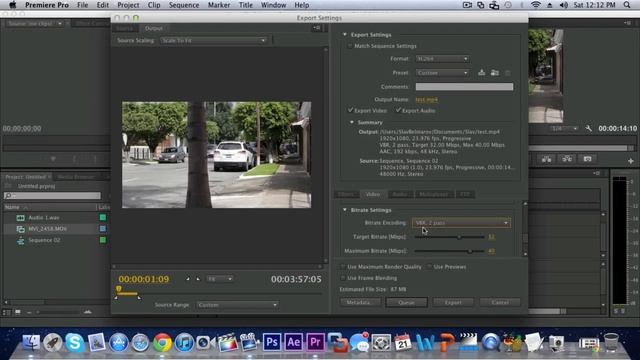Click the Wi-Fi status icon
The height and width of the screenshot is (360, 640).
(536, 5)
